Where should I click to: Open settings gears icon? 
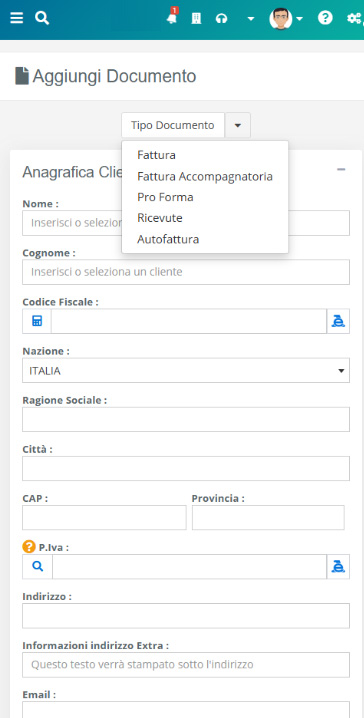click(354, 18)
